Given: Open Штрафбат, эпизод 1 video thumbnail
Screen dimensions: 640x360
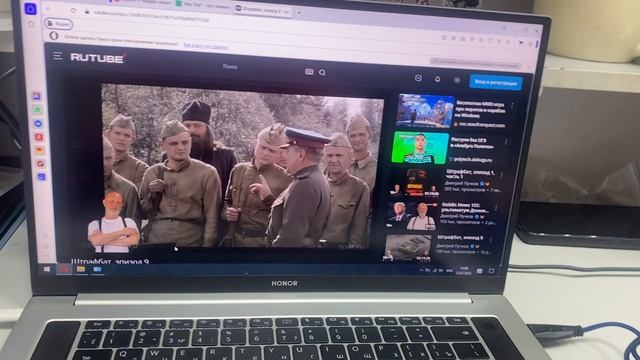Looking at the screenshot, I should [x=414, y=182].
